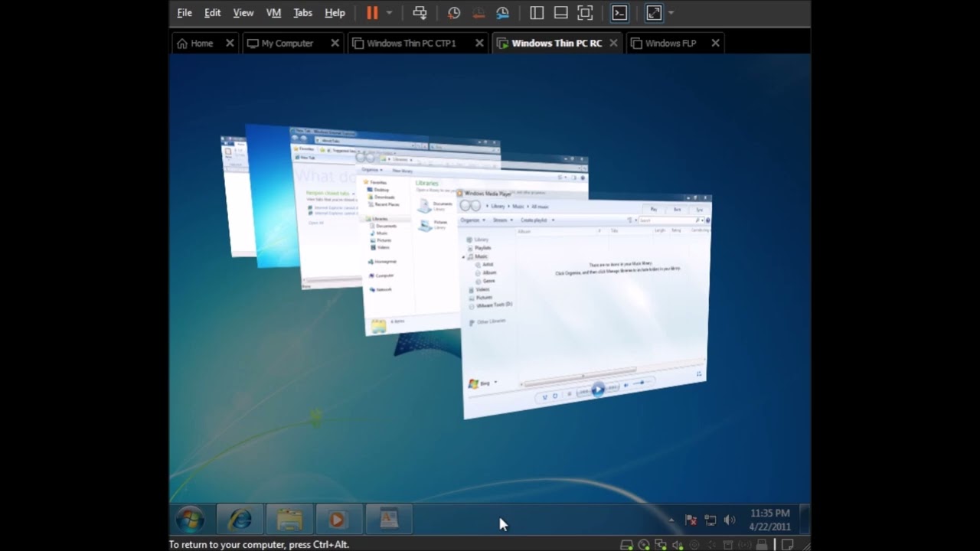Enter VMware full screen mode
The image size is (980, 551).
click(x=585, y=13)
